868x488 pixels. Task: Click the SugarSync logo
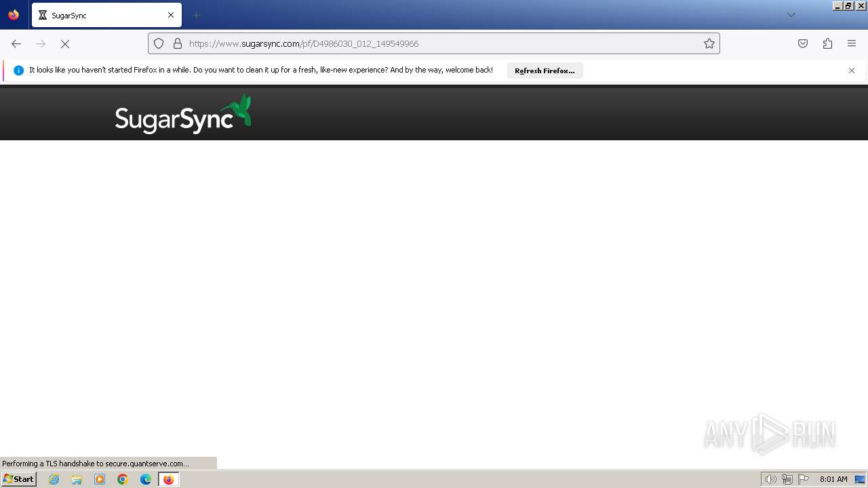click(183, 115)
